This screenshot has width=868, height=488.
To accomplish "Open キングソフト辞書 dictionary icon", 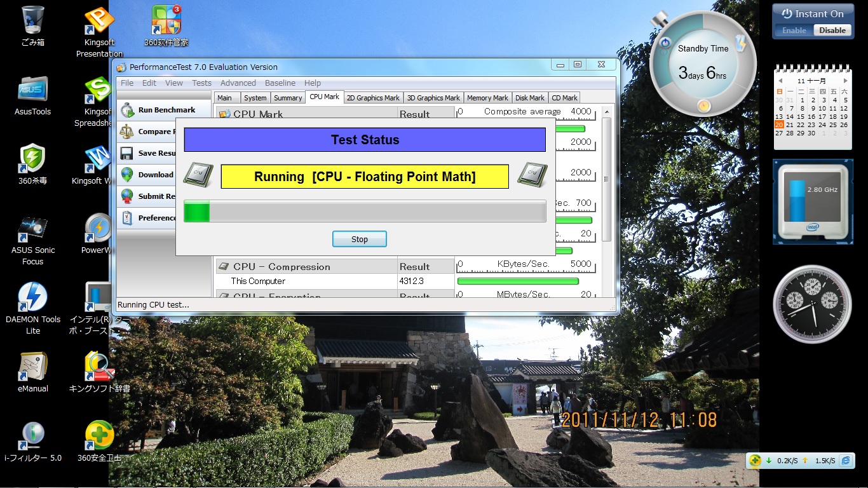I will (99, 372).
